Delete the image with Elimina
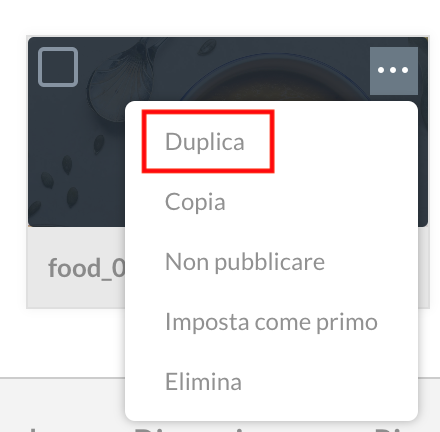The width and height of the screenshot is (440, 432). 203,382
